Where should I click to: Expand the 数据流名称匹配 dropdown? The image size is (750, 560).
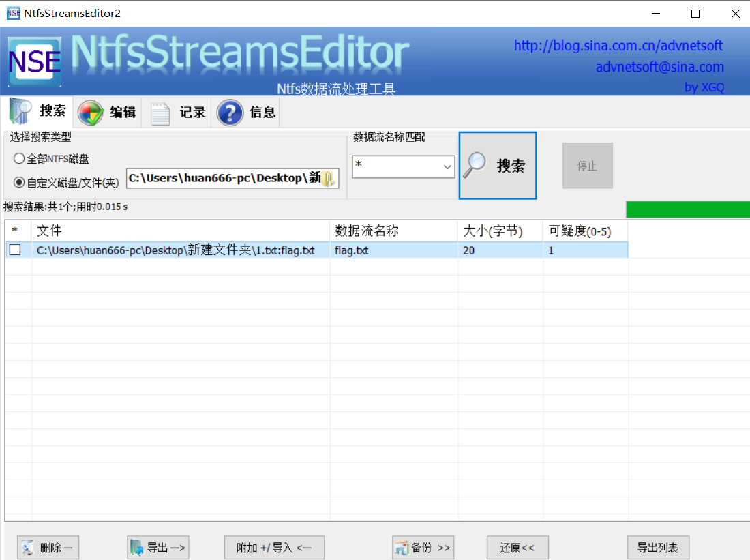coord(447,167)
